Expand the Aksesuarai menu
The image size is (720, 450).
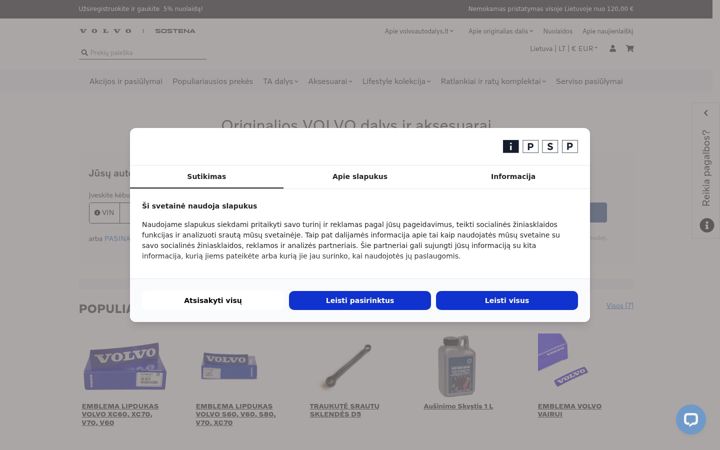(330, 81)
